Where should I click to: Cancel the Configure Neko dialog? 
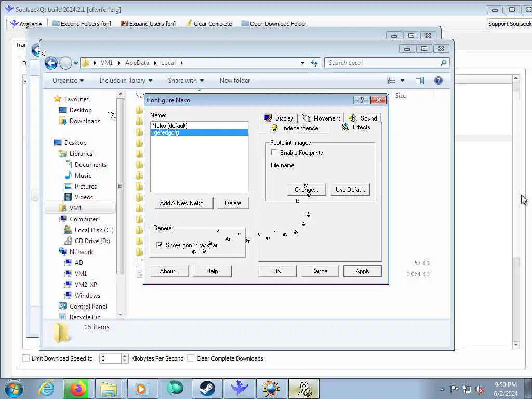coord(320,271)
